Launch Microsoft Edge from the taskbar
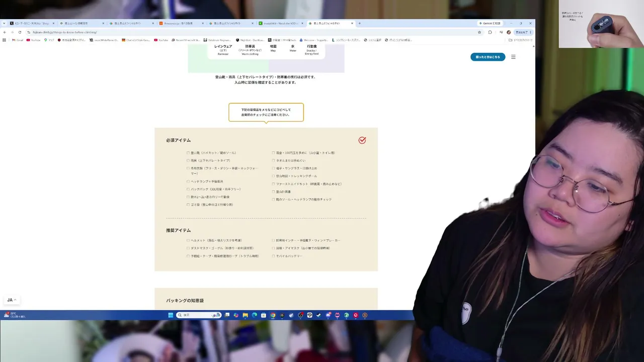The width and height of the screenshot is (644, 362). (254, 315)
